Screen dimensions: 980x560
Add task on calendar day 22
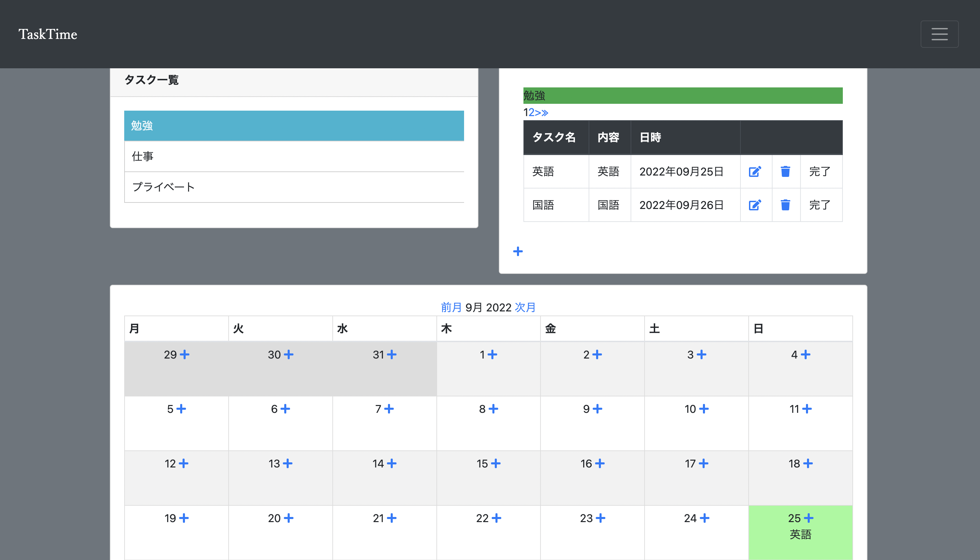tap(496, 518)
